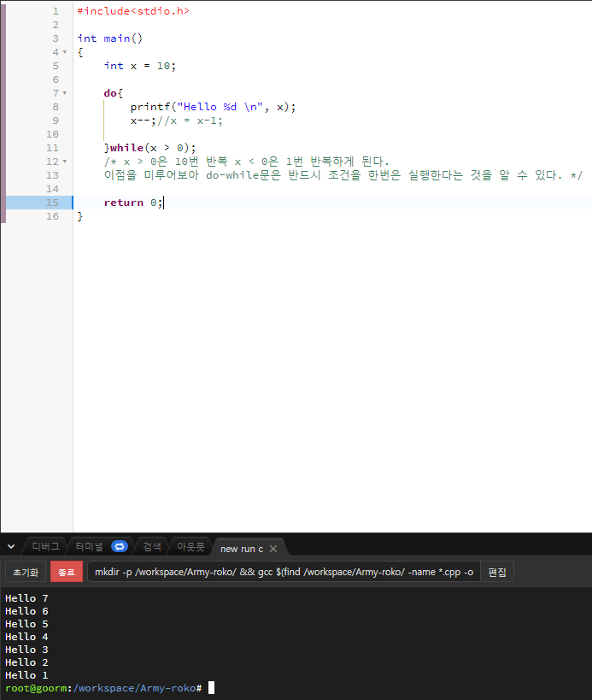Close the new run c tab
The image size is (592, 700).
[273, 549]
